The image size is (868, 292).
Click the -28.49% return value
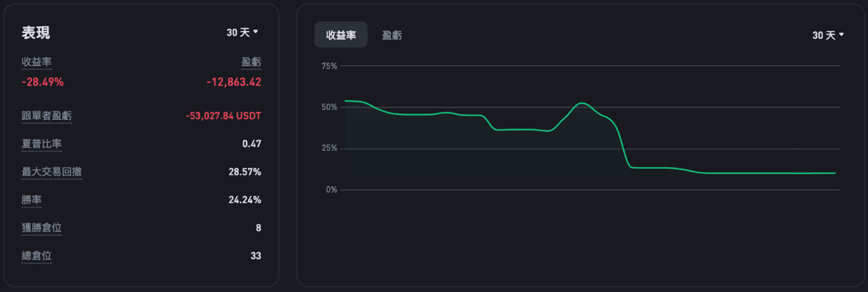43,82
